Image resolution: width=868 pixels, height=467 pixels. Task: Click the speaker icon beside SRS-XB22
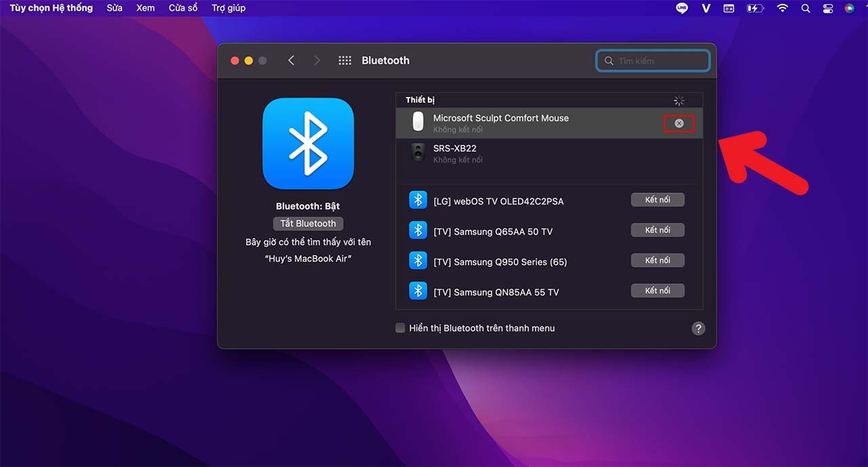[x=418, y=153]
